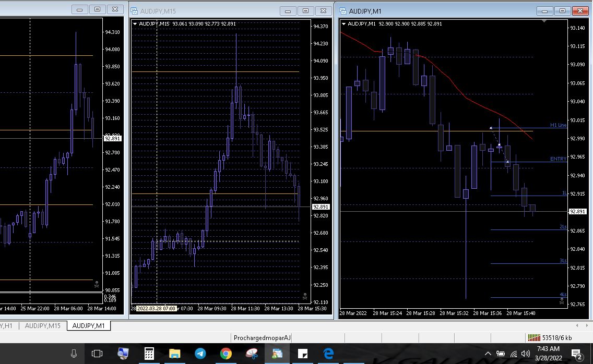Select the 1L level label on M1 chart
Screen dimensions: 593x364
[x=564, y=193]
